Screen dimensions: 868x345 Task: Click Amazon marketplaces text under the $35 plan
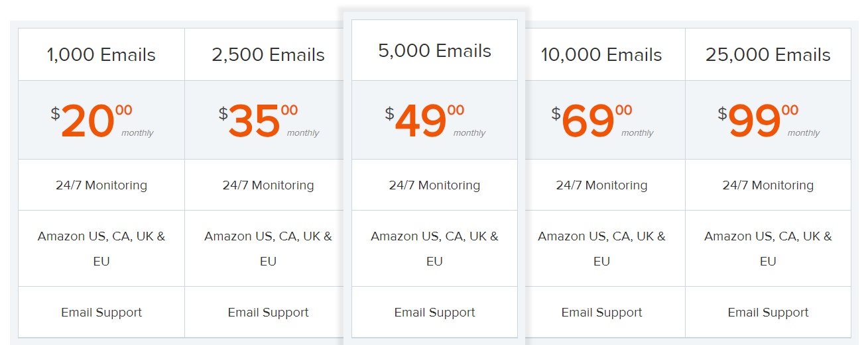[x=268, y=248]
